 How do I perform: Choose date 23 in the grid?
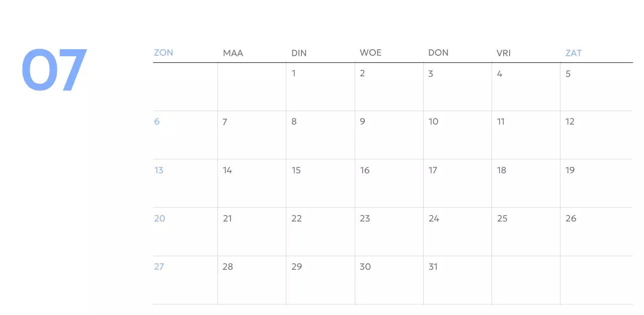[365, 219]
